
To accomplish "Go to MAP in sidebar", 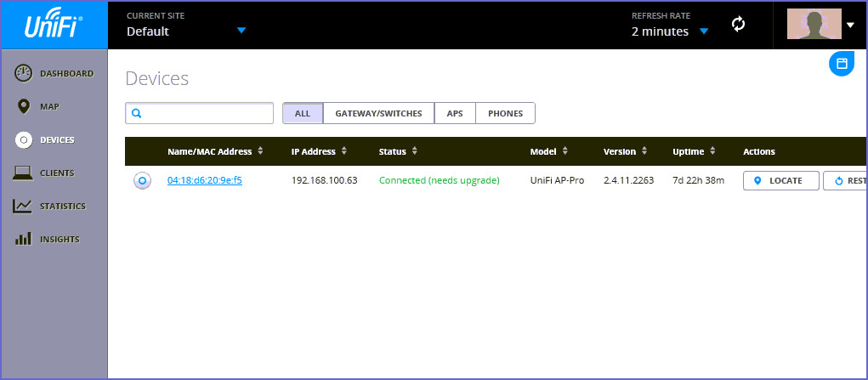I will tap(49, 106).
